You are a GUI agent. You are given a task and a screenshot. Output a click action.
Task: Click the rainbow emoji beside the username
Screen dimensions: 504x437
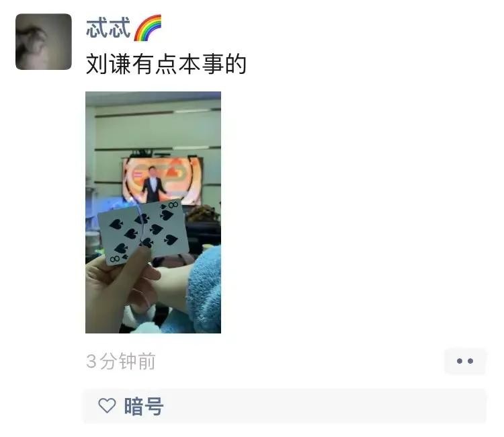coord(148,28)
